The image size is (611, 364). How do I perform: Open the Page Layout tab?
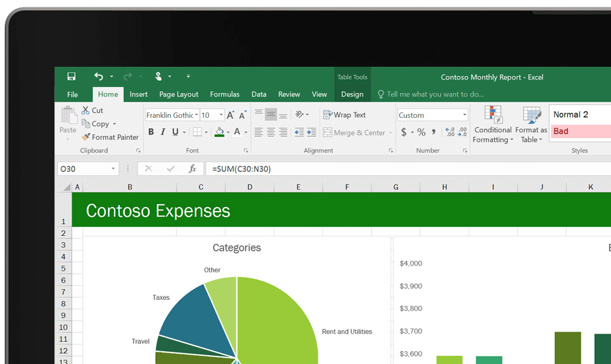coord(179,94)
